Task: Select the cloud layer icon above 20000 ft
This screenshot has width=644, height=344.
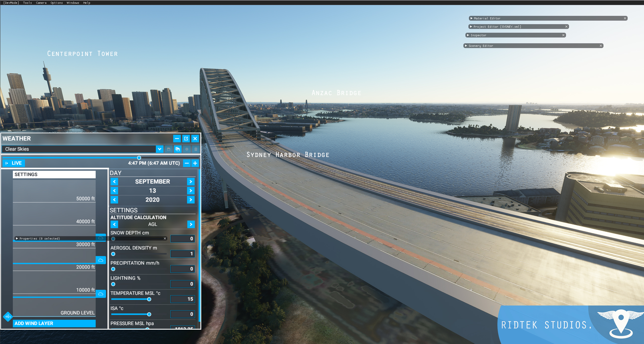Action: tap(101, 260)
